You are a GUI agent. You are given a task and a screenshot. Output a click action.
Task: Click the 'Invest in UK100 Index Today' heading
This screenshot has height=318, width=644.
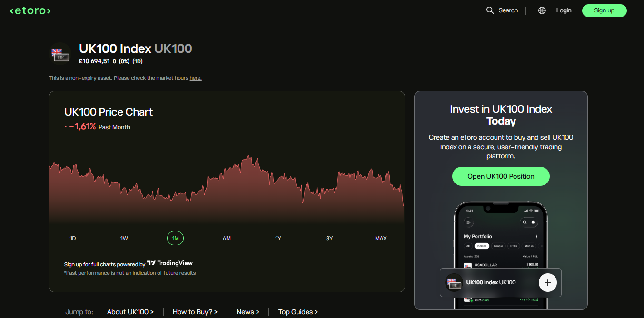click(501, 115)
